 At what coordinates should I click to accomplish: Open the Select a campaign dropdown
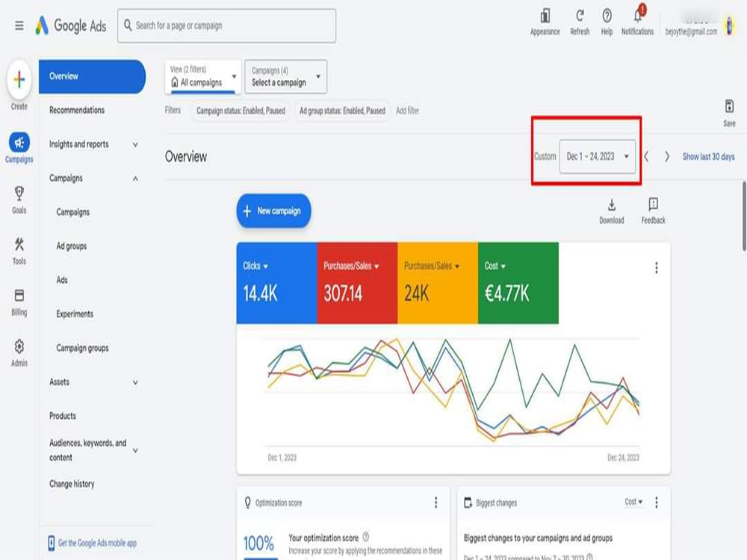(x=286, y=77)
